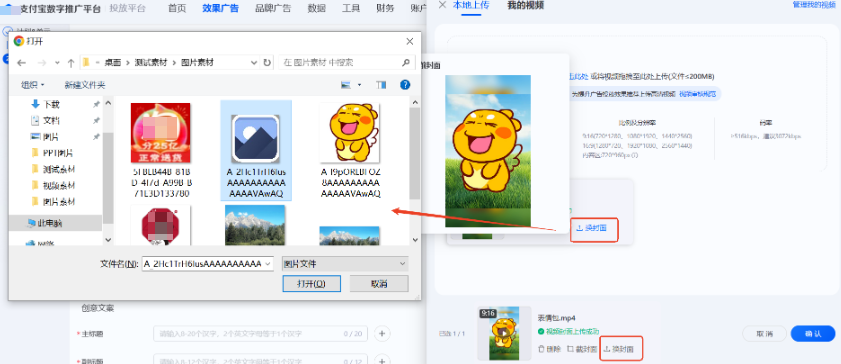Open the PPT图片 folder in sidebar

(x=57, y=153)
